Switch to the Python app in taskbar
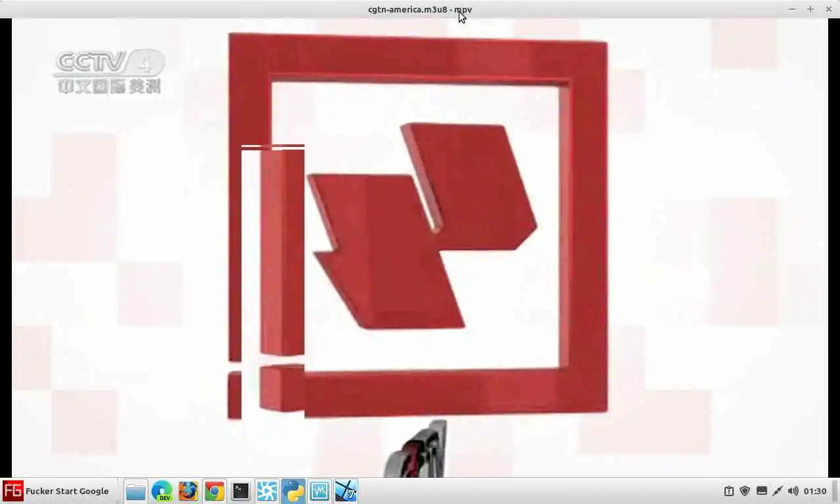 [293, 491]
